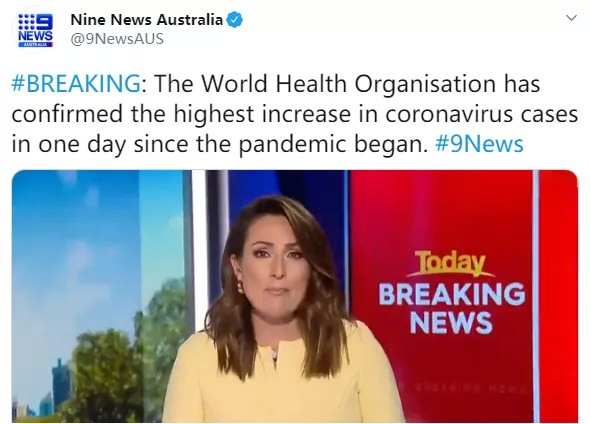The width and height of the screenshot is (590, 424).
Task: Follow the #BREAKING hashtag
Action: pyautogui.click(x=76, y=84)
